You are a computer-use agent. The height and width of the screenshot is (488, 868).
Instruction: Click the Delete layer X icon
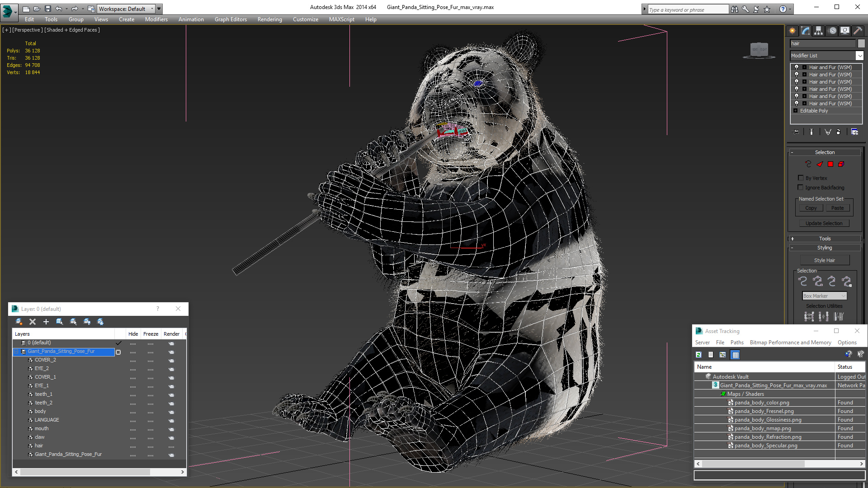pos(33,322)
